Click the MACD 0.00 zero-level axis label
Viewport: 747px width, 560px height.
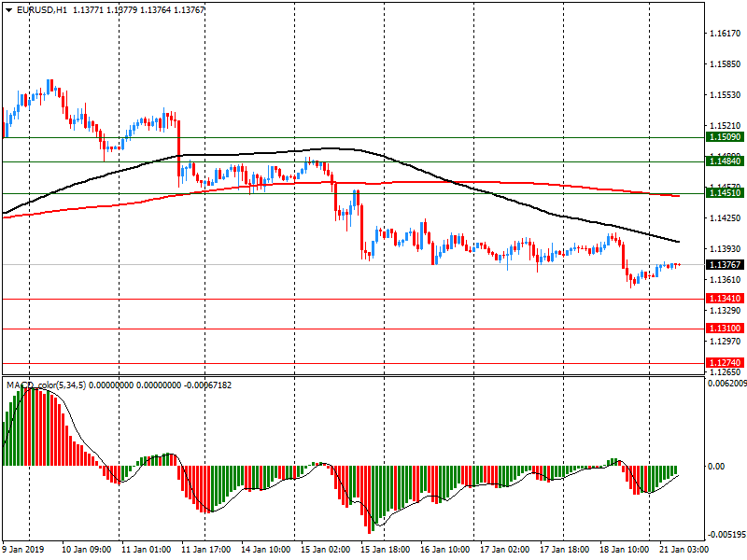tap(716, 466)
